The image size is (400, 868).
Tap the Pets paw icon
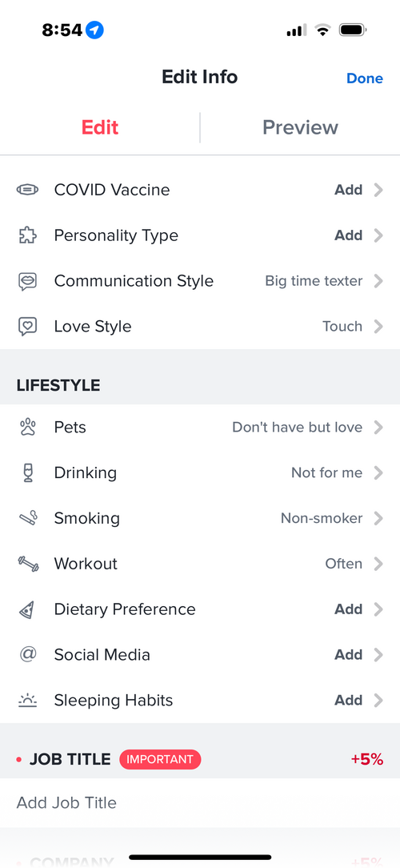tap(27, 428)
